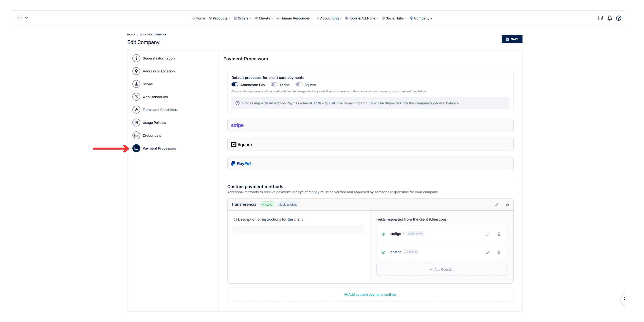The height and width of the screenshot is (322, 644).
Task: Toggle visibility of prueba question
Action: click(383, 252)
